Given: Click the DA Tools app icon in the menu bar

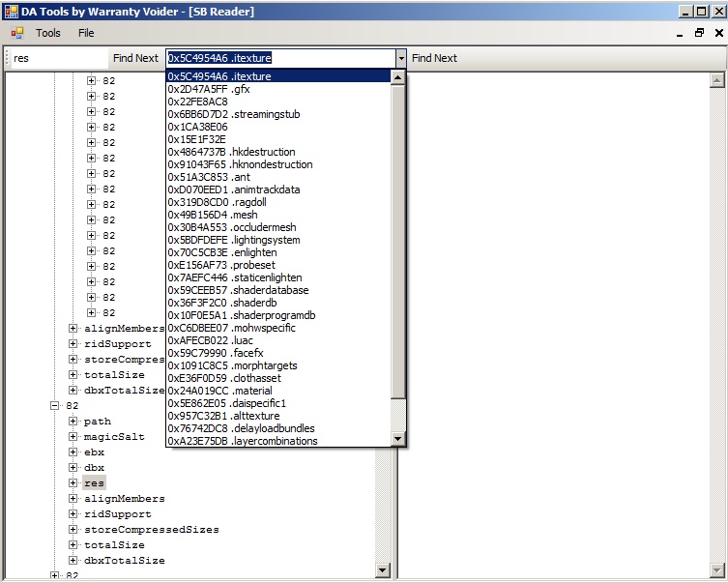Looking at the screenshot, I should (17, 33).
